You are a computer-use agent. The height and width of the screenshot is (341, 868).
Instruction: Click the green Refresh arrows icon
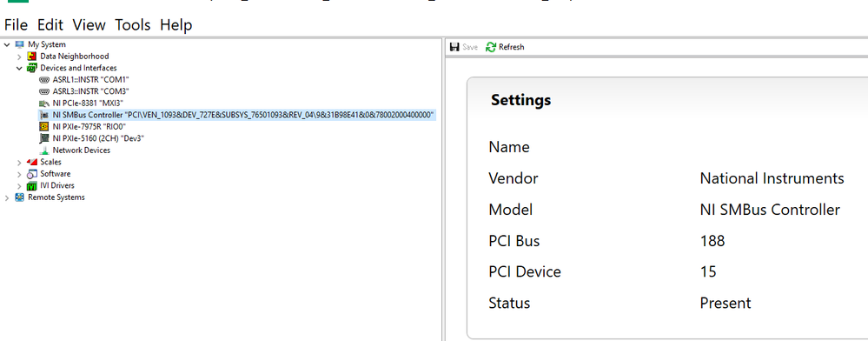point(490,47)
